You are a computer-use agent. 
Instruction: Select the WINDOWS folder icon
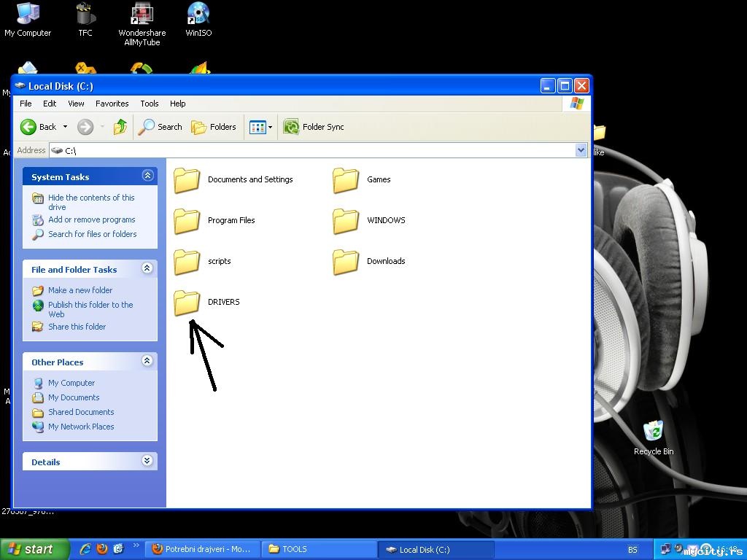coord(346,220)
